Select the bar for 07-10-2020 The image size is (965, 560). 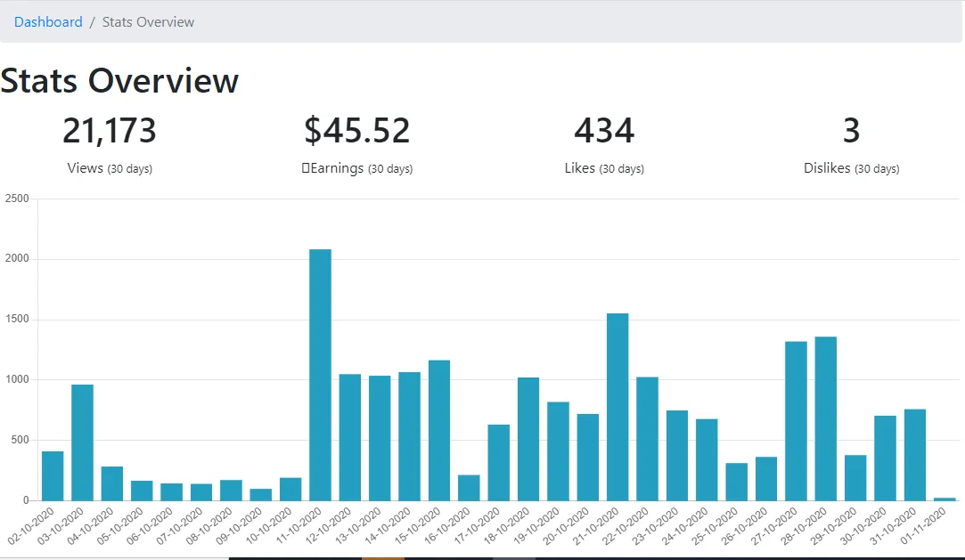point(201,492)
